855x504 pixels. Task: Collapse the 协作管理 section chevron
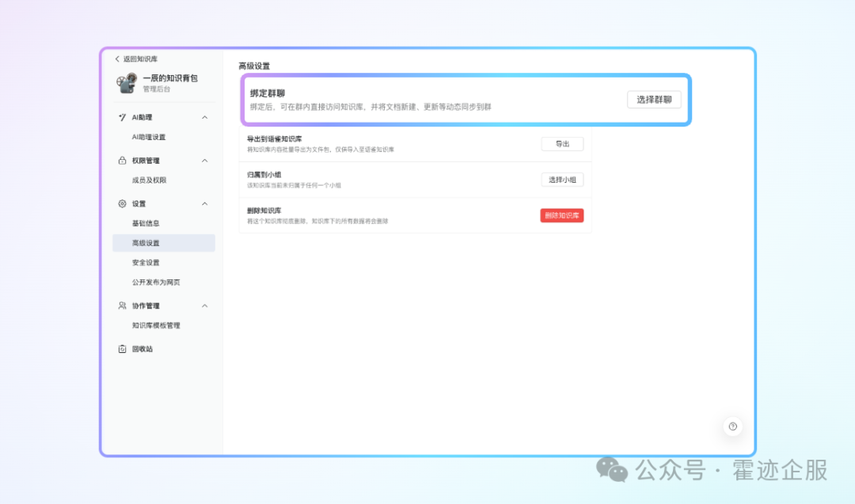[x=205, y=305]
